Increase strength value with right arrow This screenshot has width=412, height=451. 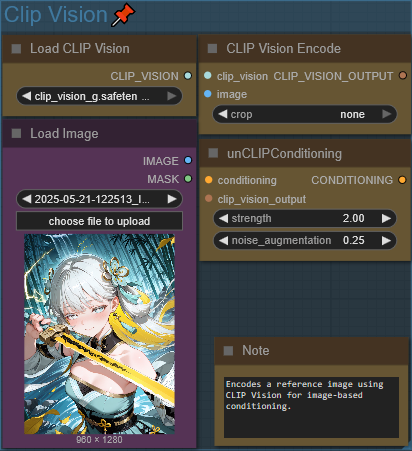click(386, 218)
